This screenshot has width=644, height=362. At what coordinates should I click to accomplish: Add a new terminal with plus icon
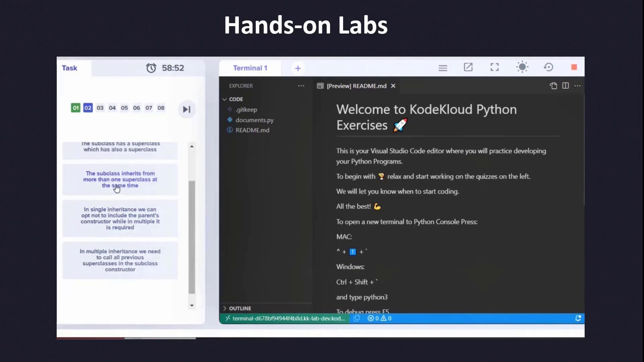coord(298,68)
